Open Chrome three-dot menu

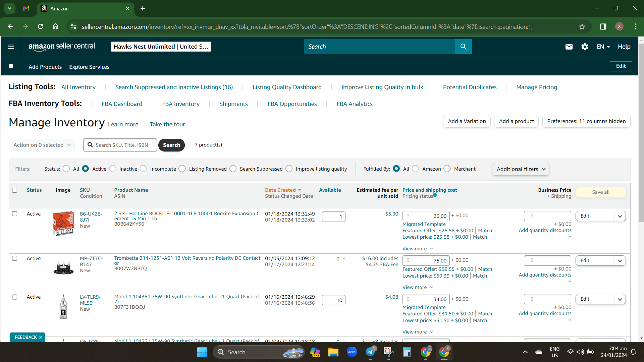(636, 26)
